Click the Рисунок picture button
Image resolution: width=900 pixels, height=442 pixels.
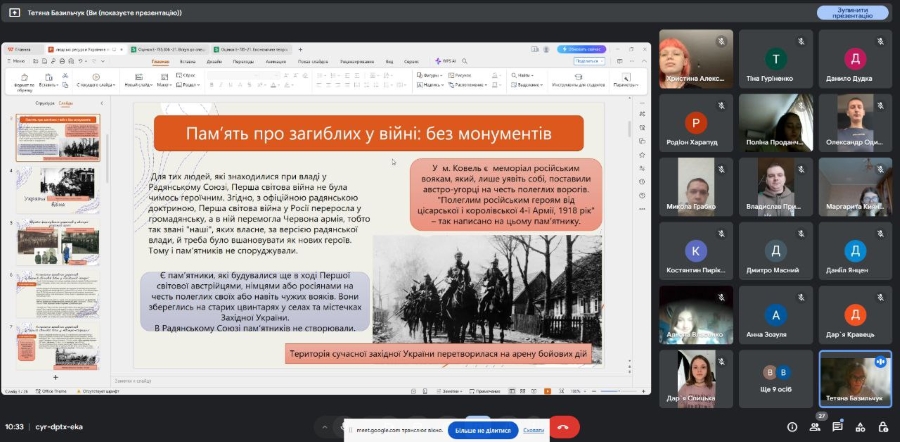click(x=460, y=75)
